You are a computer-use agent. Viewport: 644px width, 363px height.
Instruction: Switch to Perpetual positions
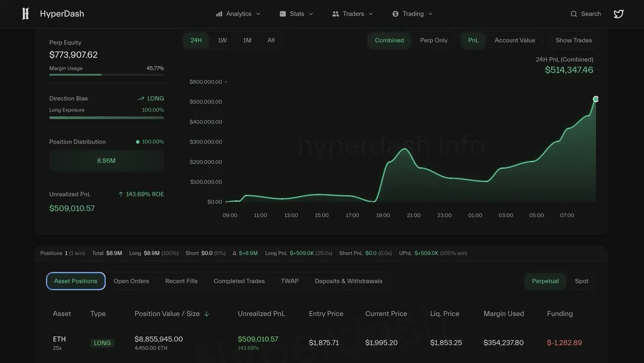tap(545, 281)
